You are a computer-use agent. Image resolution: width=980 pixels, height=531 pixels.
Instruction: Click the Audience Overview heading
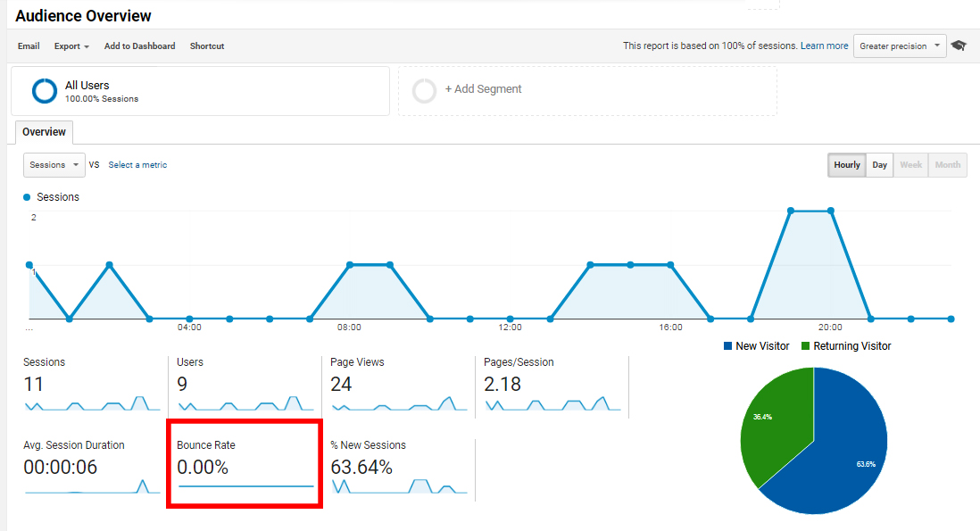click(x=83, y=16)
